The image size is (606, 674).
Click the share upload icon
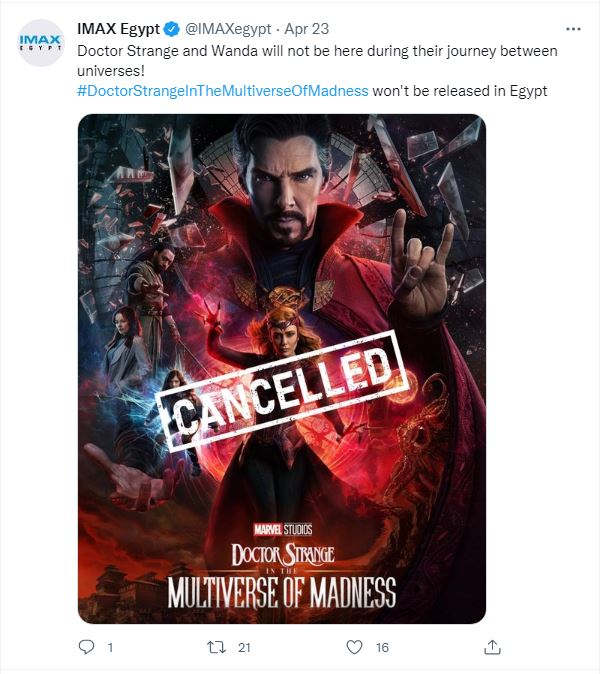tap(491, 647)
